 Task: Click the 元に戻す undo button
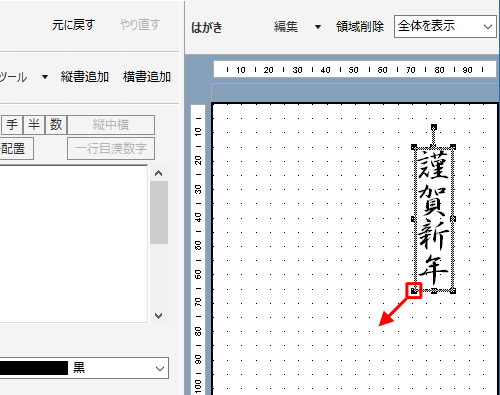73,25
